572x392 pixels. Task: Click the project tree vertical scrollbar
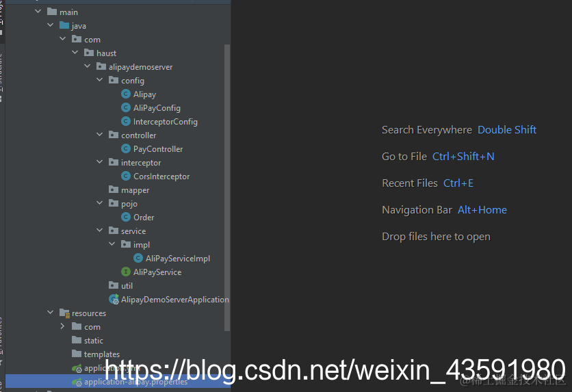(227, 188)
